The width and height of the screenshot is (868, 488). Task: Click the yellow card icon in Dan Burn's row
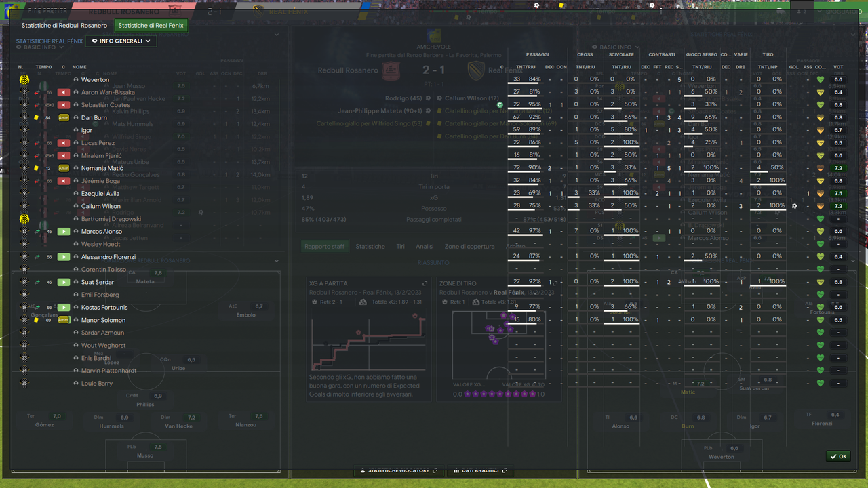coord(37,118)
